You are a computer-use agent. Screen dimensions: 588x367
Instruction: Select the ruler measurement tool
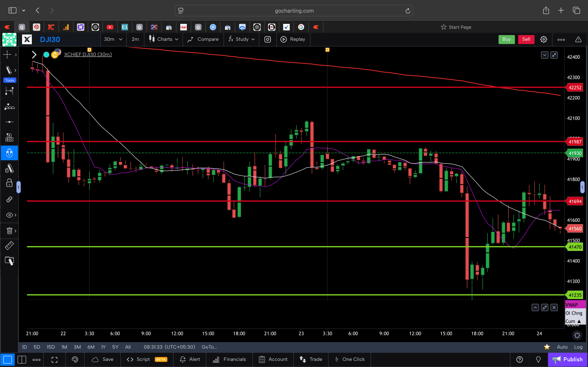coord(9,245)
